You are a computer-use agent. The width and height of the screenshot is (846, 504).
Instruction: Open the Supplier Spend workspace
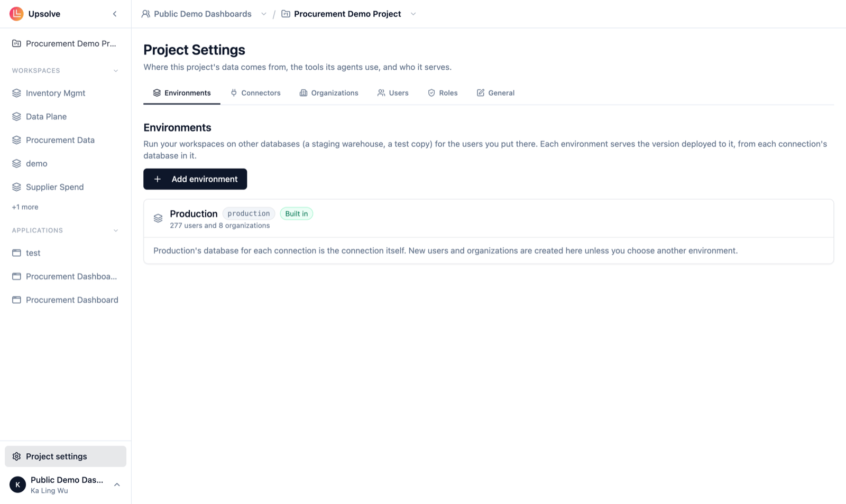[66, 187]
